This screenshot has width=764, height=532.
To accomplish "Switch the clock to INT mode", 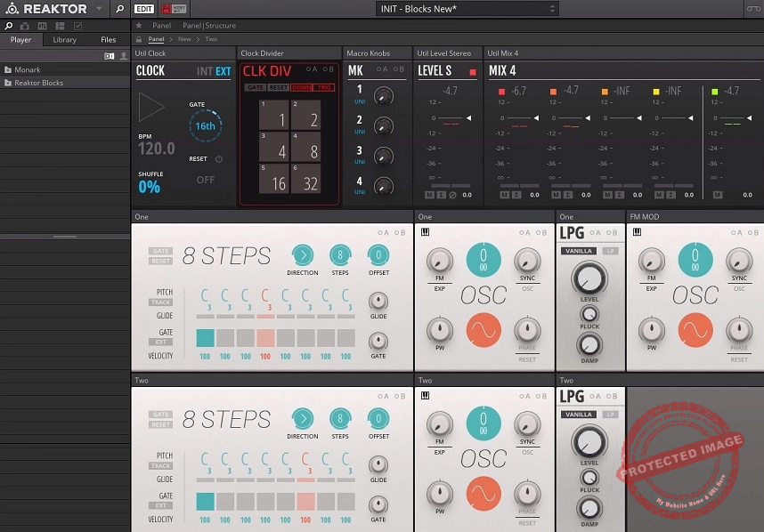I will point(204,71).
